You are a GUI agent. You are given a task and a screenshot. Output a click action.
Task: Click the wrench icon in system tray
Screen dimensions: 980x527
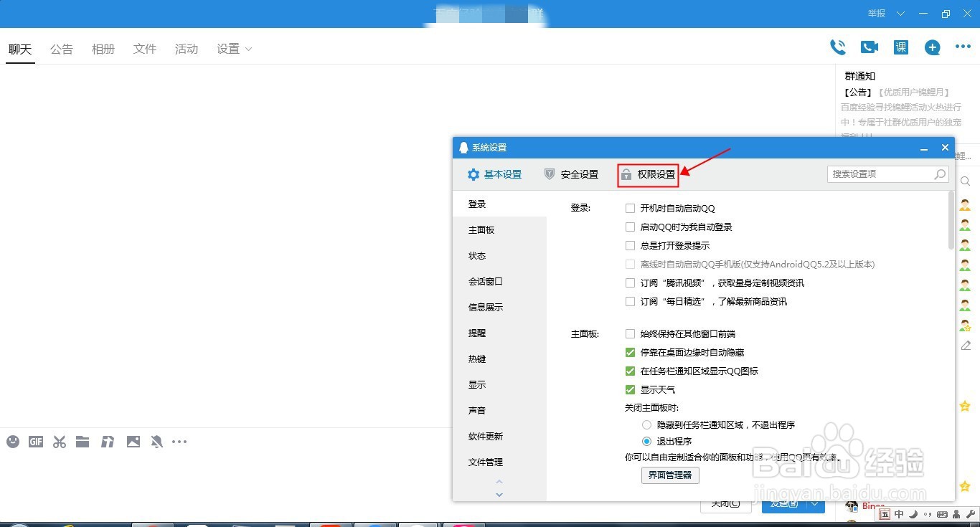pyautogui.click(x=971, y=514)
